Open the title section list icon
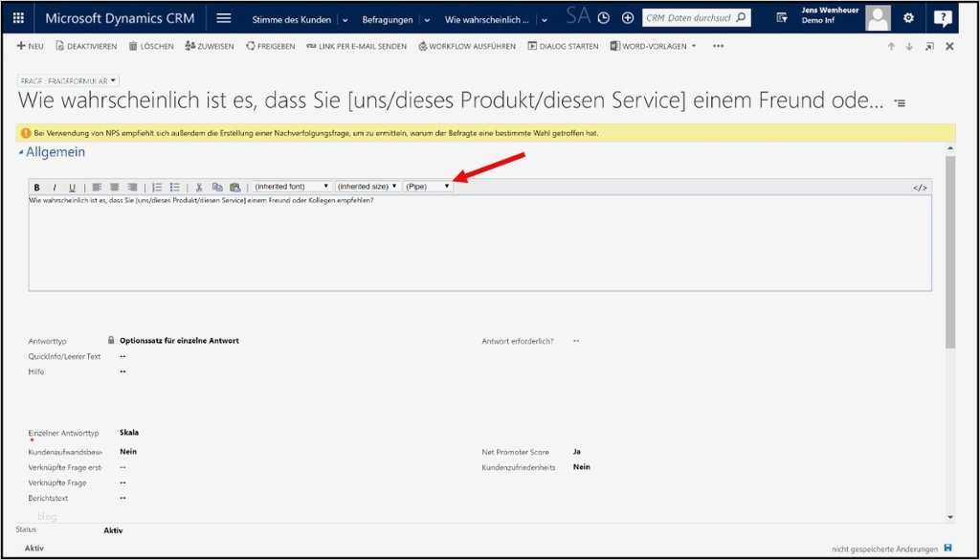The width and height of the screenshot is (980, 560). (x=900, y=102)
